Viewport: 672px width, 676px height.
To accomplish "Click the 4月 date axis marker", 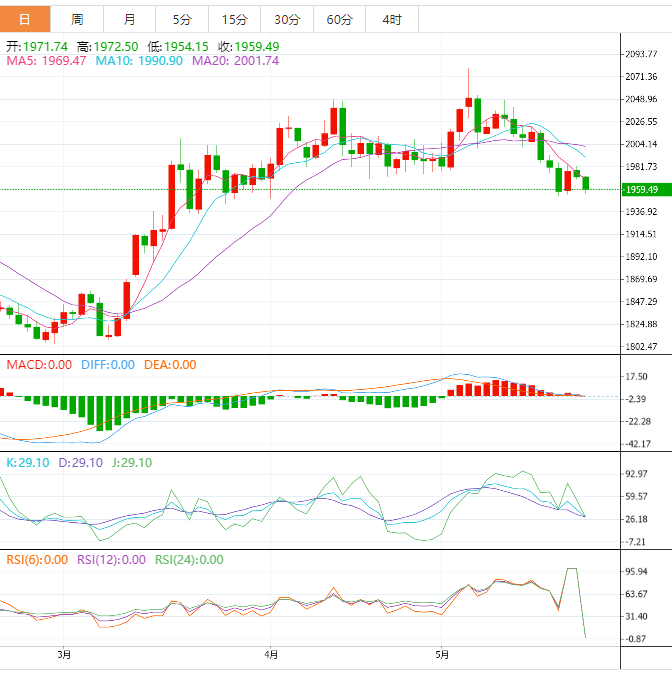I will point(270,654).
